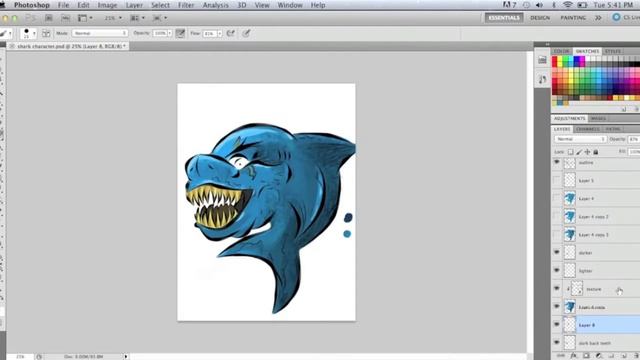Add a layer mask from Layers footer
The height and width of the screenshot is (360, 640).
click(586, 356)
